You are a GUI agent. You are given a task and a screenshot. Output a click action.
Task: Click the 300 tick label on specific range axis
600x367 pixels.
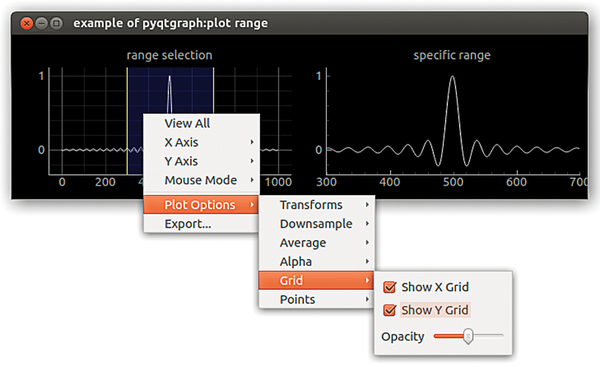coord(326,182)
